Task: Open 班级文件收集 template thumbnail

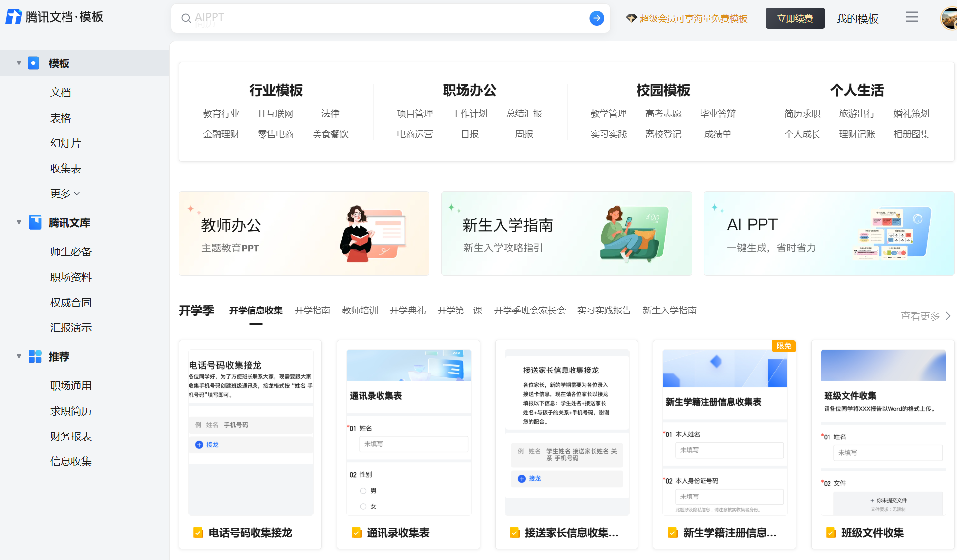Action: pos(883,433)
